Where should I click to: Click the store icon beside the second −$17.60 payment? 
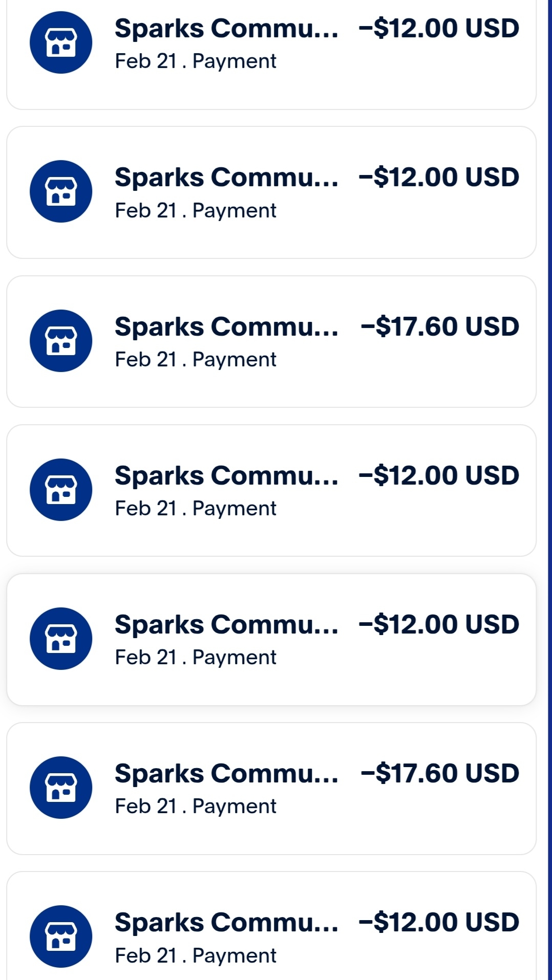(x=61, y=788)
